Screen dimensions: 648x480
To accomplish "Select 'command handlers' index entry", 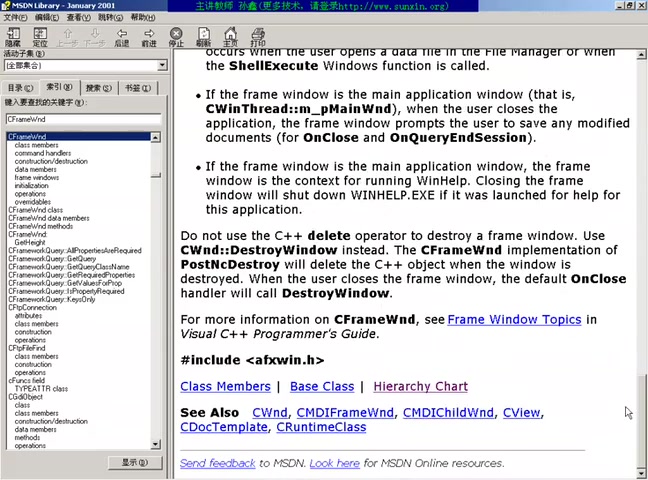I will [43, 153].
